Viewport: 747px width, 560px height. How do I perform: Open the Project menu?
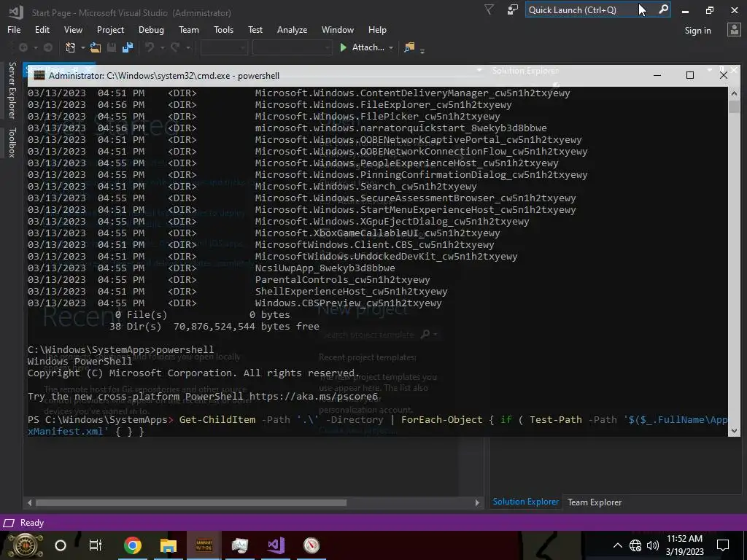110,29
